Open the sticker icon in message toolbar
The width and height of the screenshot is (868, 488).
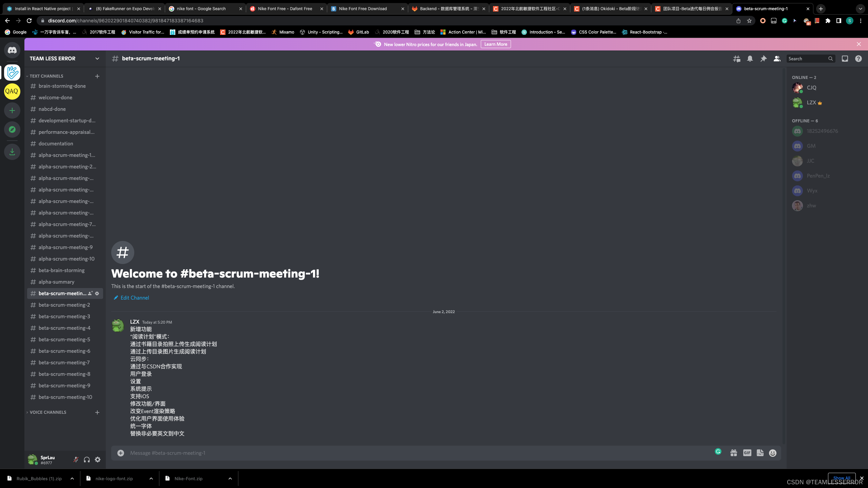pos(760,453)
